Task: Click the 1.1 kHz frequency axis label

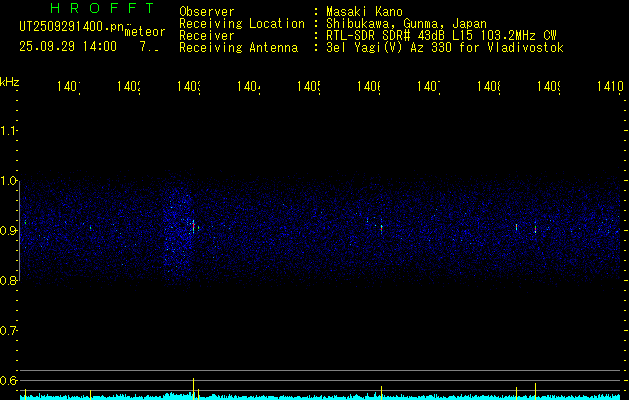Action: 9,131
